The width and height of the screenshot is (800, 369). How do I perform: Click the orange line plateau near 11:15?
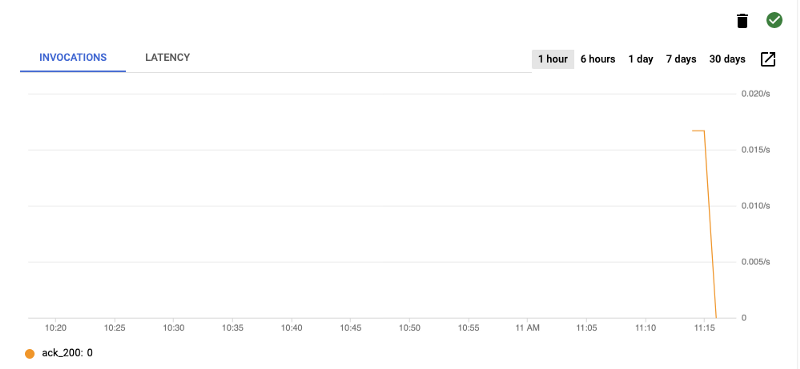pos(698,131)
